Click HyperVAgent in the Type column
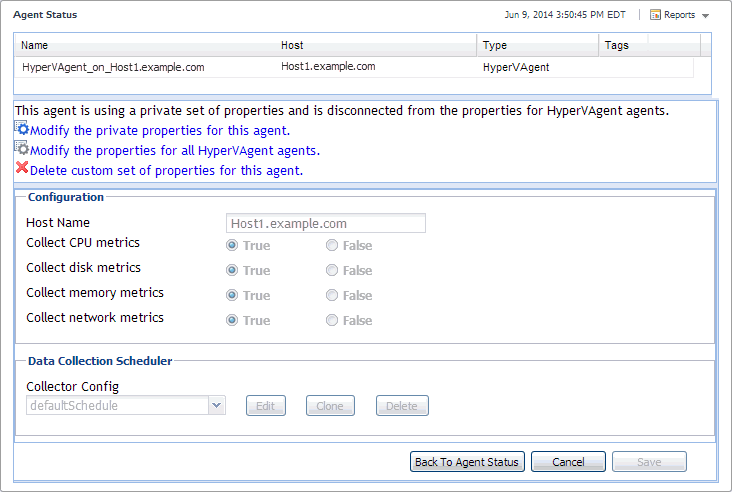The height and width of the screenshot is (492, 732). click(516, 68)
